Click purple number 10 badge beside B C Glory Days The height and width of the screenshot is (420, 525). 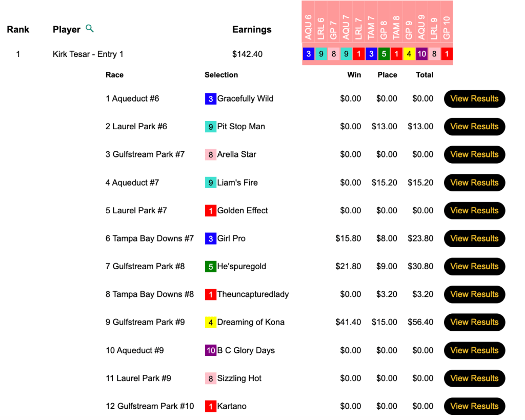pyautogui.click(x=210, y=351)
